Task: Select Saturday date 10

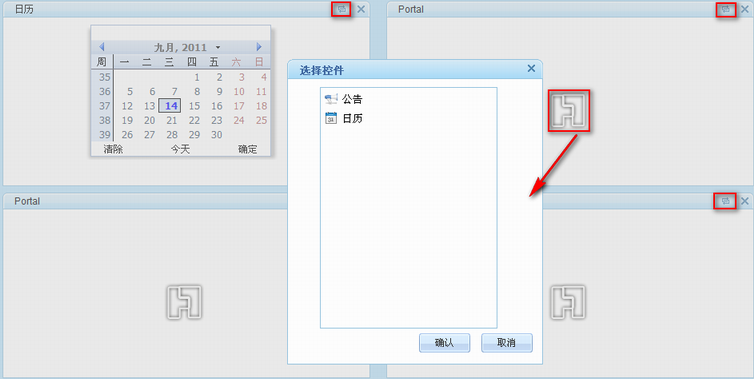Action: [x=239, y=91]
